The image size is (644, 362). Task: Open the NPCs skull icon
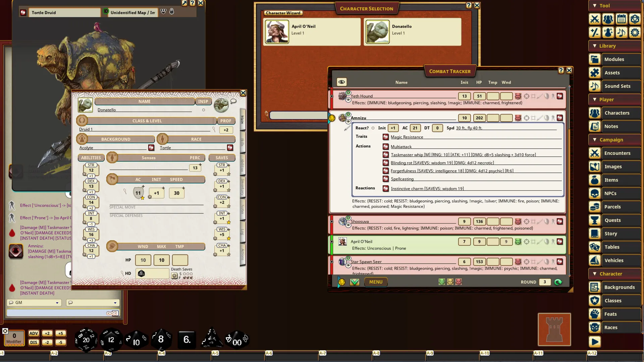[x=595, y=193]
